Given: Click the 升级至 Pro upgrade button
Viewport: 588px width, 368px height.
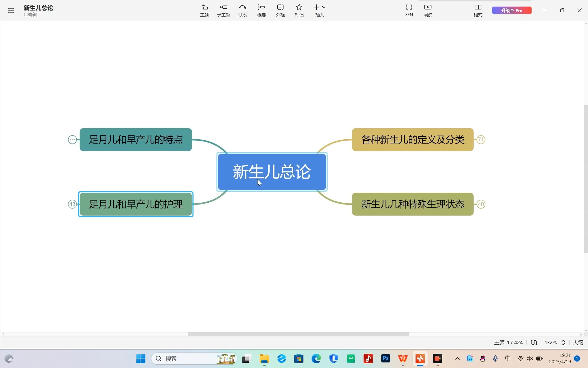Looking at the screenshot, I should pyautogui.click(x=512, y=11).
